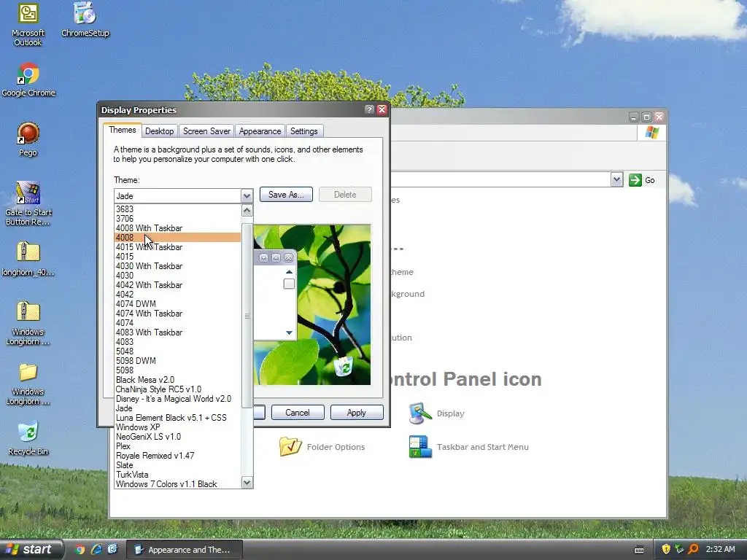The image size is (747, 560).
Task: Click theme list scrollbar thumb
Action: point(247,316)
